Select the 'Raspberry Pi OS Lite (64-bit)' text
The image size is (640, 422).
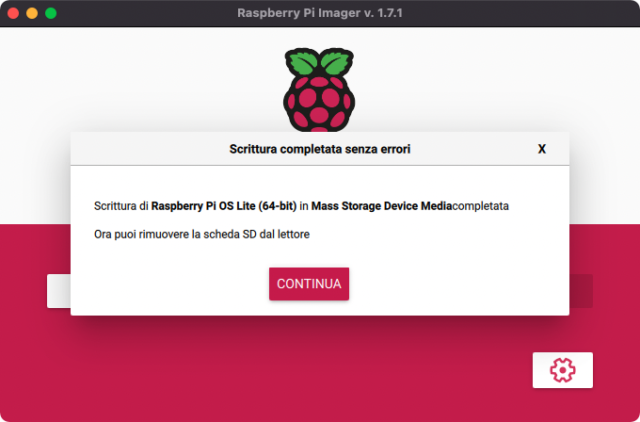tap(229, 206)
